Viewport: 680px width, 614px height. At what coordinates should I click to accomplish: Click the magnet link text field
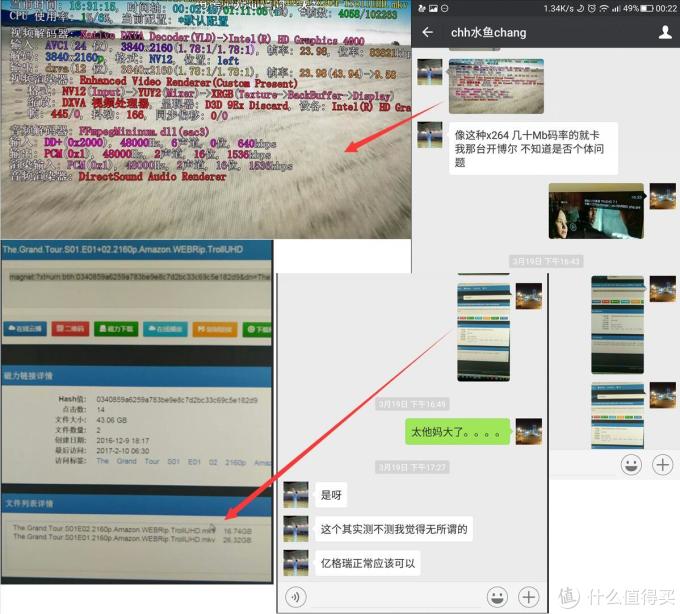(139, 277)
